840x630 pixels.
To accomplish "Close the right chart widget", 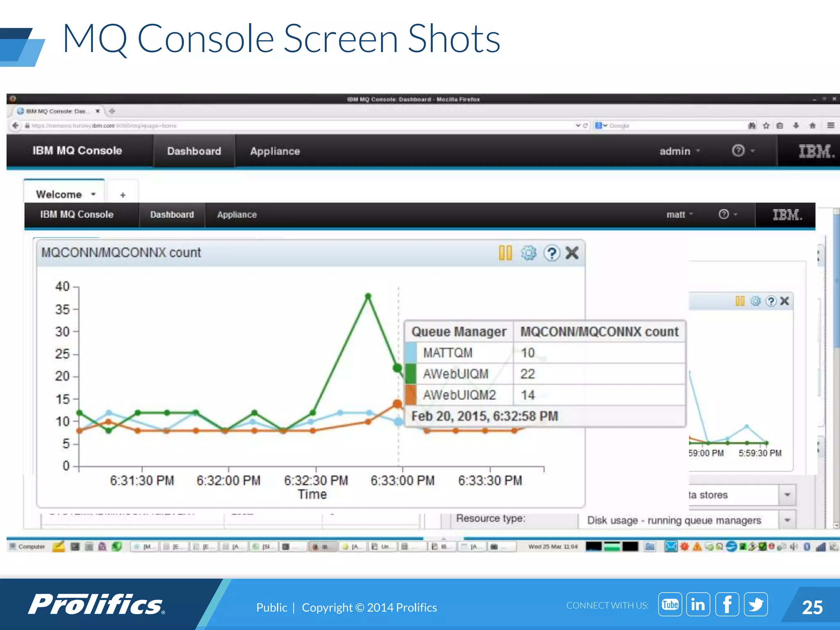I will (x=785, y=301).
